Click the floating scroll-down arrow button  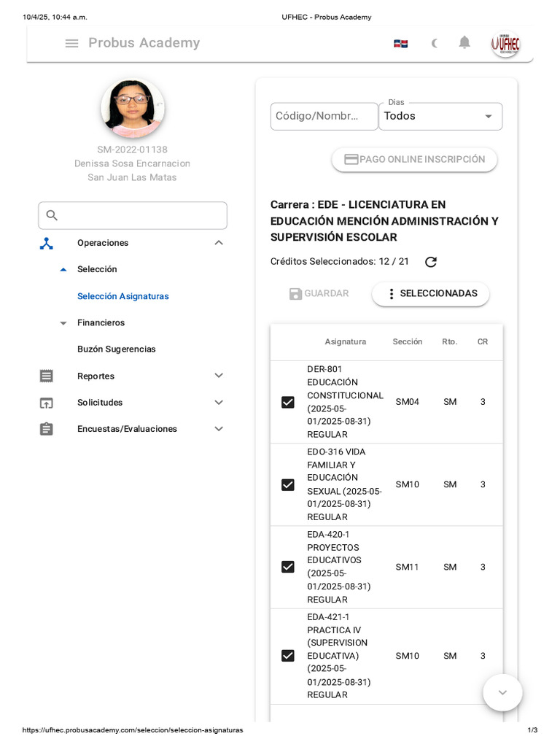click(502, 692)
